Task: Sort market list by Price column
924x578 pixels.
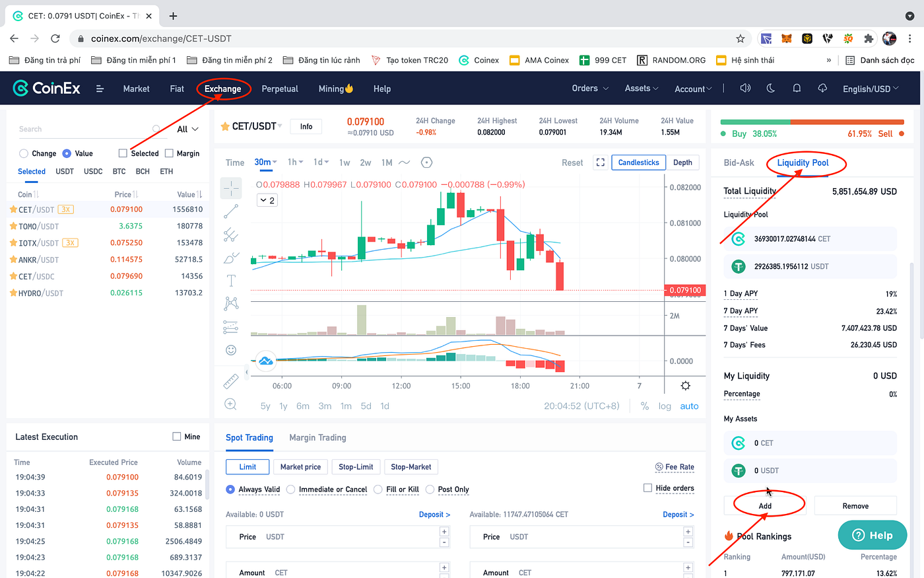Action: coord(126,195)
